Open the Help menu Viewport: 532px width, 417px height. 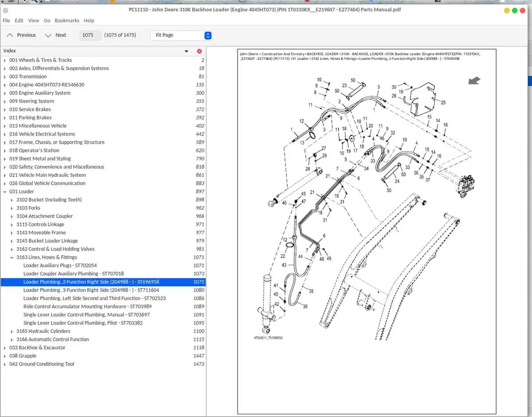point(89,20)
